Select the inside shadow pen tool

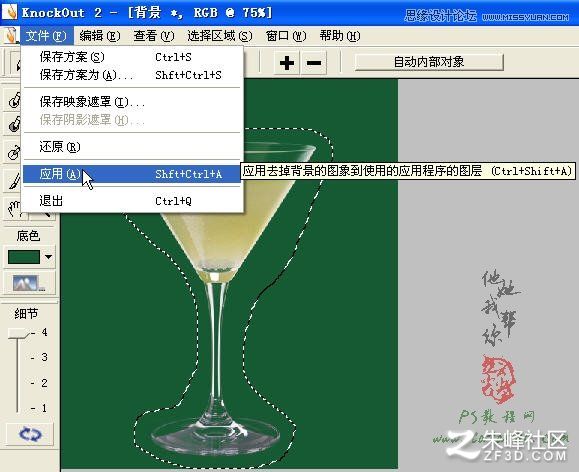tap(13, 124)
